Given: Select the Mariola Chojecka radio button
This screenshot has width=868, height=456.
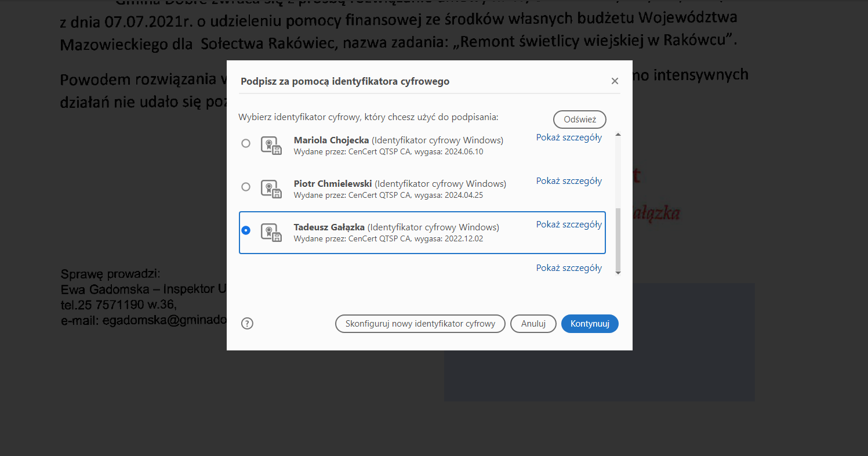Looking at the screenshot, I should [246, 143].
